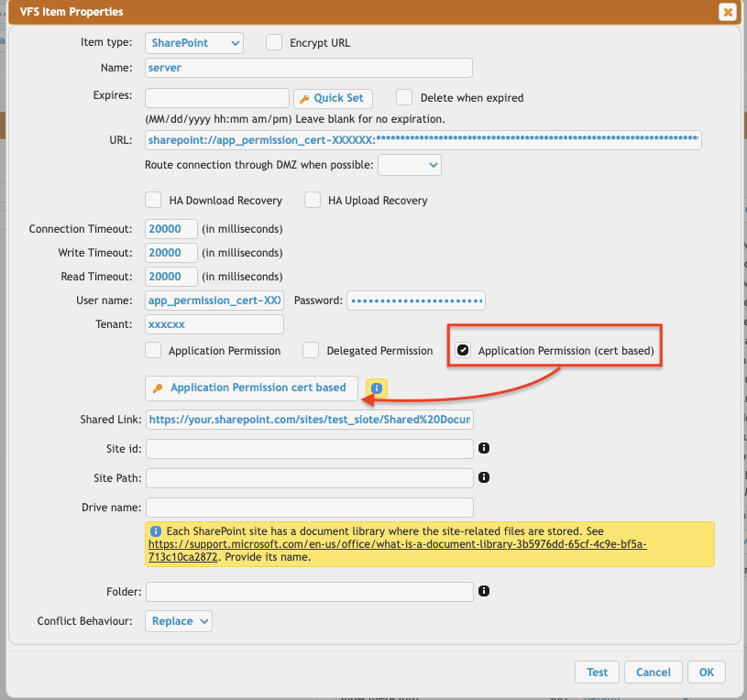Open Quick Set for expiration date
The image size is (747, 700).
click(331, 98)
